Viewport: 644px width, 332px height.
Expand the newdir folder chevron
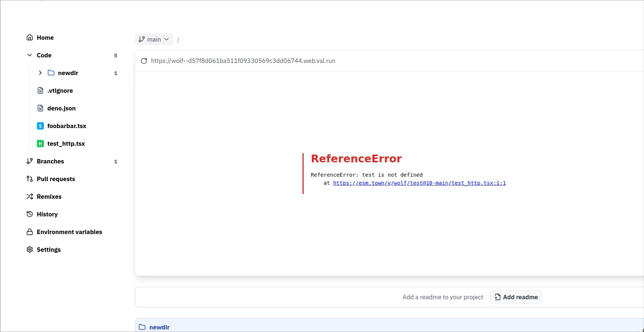[x=40, y=73]
